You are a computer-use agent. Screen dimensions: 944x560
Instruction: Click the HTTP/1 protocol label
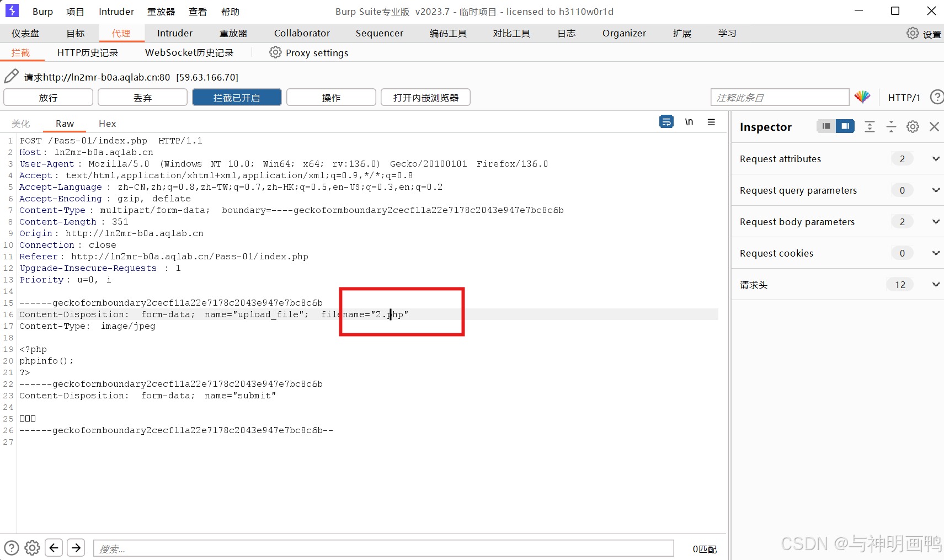pyautogui.click(x=904, y=98)
